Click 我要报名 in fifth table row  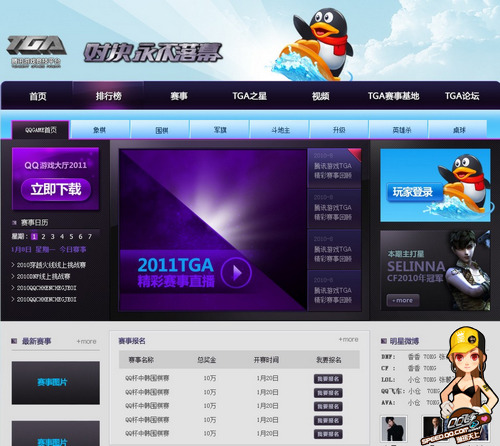point(328,434)
